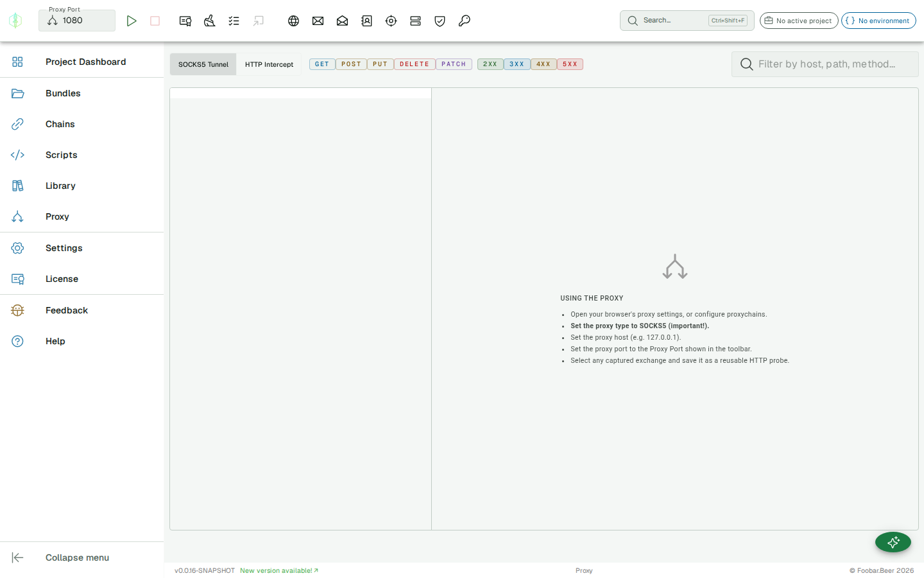Image resolution: width=924 pixels, height=578 pixels.
Task: Click the key icon in the toolbar
Action: (464, 21)
